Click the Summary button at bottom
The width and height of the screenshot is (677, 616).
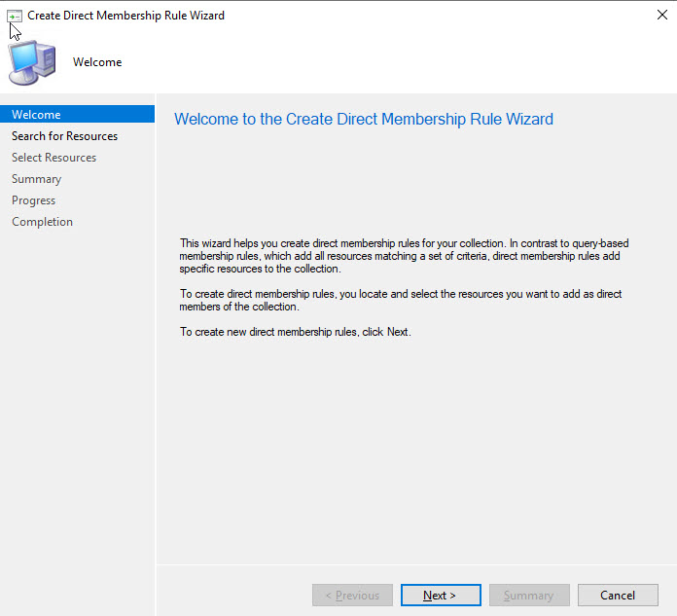point(529,596)
